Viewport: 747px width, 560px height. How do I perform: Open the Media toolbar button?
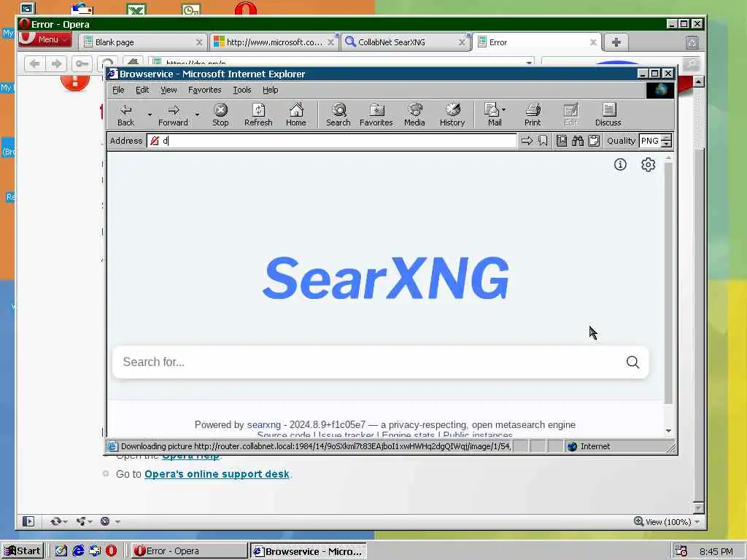coord(414,114)
